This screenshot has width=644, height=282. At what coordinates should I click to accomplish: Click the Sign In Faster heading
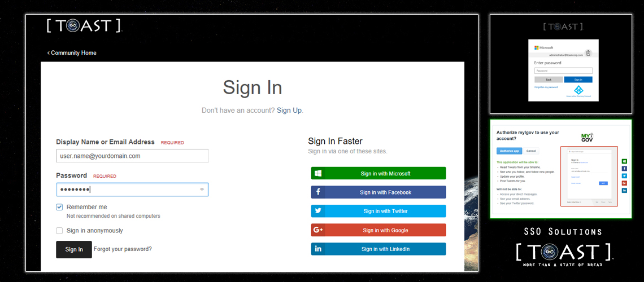tap(335, 141)
